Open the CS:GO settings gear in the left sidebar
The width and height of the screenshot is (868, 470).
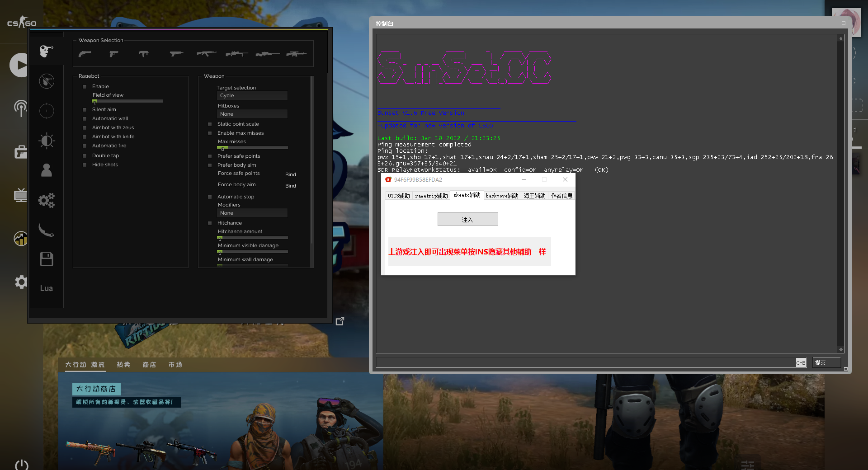pyautogui.click(x=21, y=282)
